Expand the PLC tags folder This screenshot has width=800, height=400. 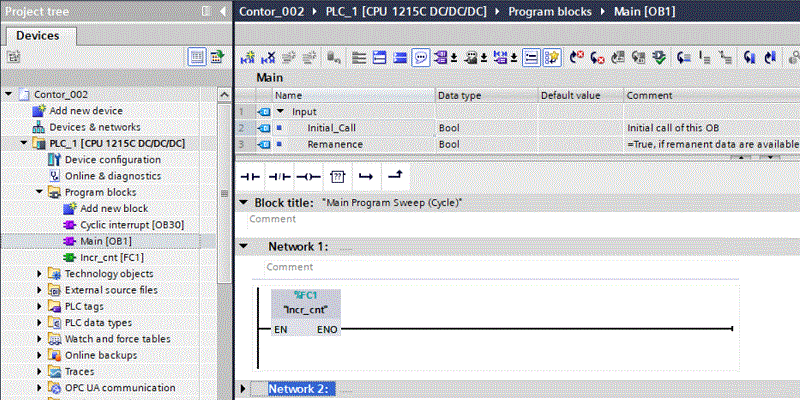(40, 307)
